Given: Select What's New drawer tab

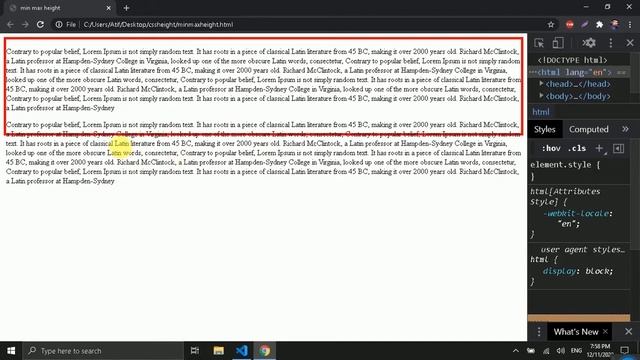Looking at the screenshot, I should 576,332.
